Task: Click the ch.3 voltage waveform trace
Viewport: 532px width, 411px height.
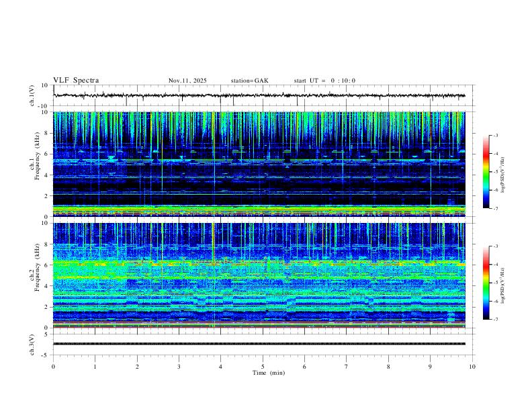Action: pyautogui.click(x=259, y=344)
